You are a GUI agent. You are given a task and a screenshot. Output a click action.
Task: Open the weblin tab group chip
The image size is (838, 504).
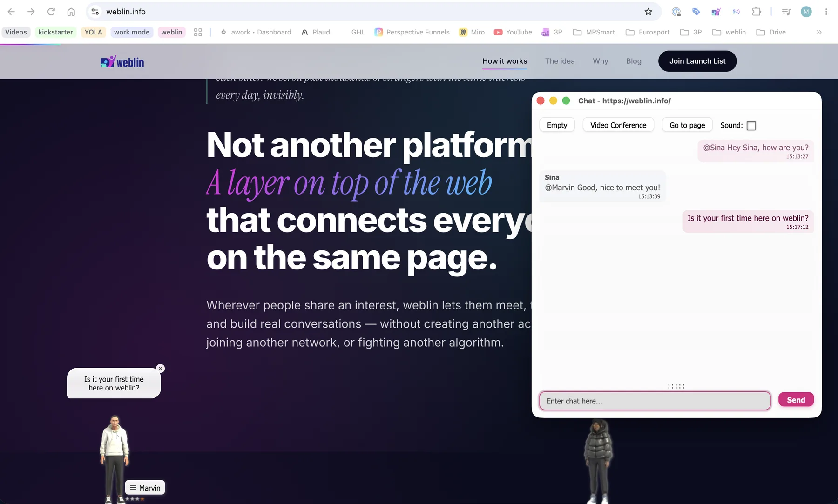[x=171, y=32]
